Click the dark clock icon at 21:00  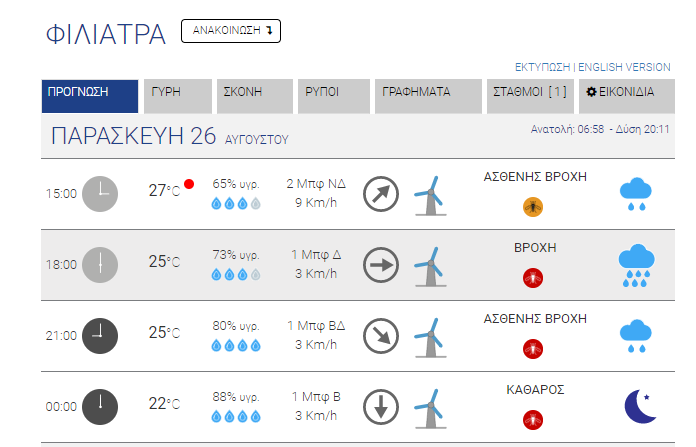pyautogui.click(x=100, y=336)
